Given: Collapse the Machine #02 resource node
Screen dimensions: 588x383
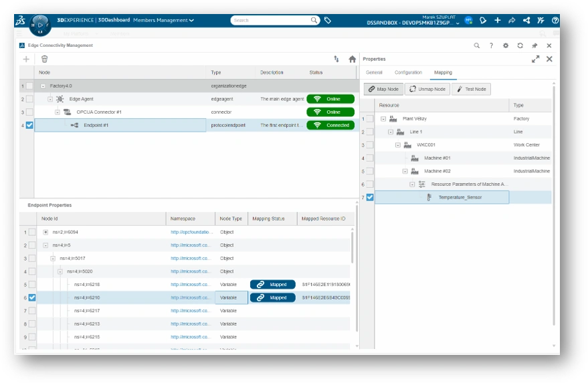Looking at the screenshot, I should click(405, 171).
